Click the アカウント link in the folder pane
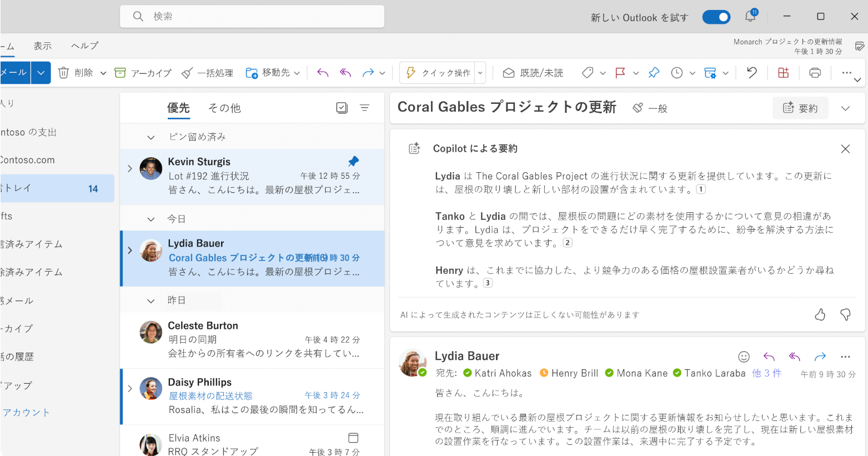This screenshot has height=456, width=868. coord(26,412)
